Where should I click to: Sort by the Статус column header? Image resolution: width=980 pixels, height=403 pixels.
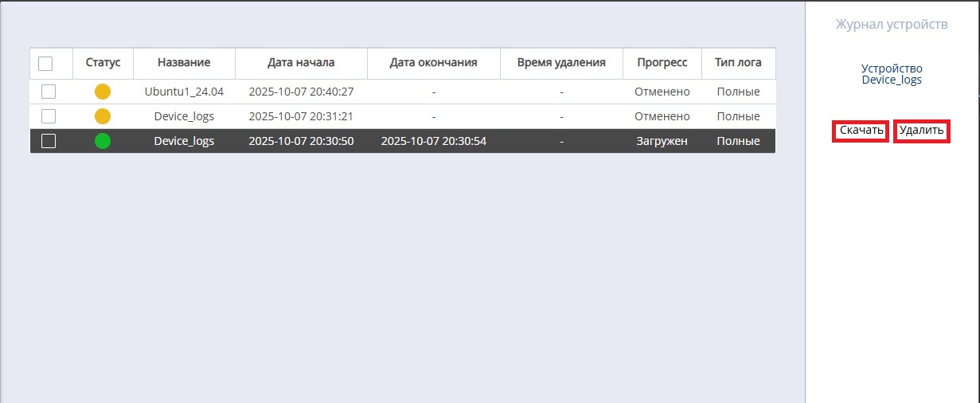pos(103,62)
